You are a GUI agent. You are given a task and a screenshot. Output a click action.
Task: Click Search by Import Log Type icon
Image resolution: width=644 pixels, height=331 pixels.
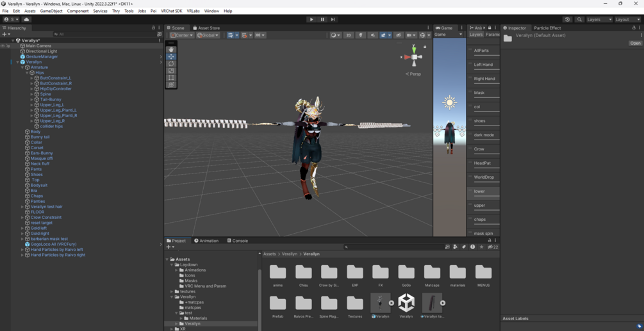pyautogui.click(x=473, y=247)
